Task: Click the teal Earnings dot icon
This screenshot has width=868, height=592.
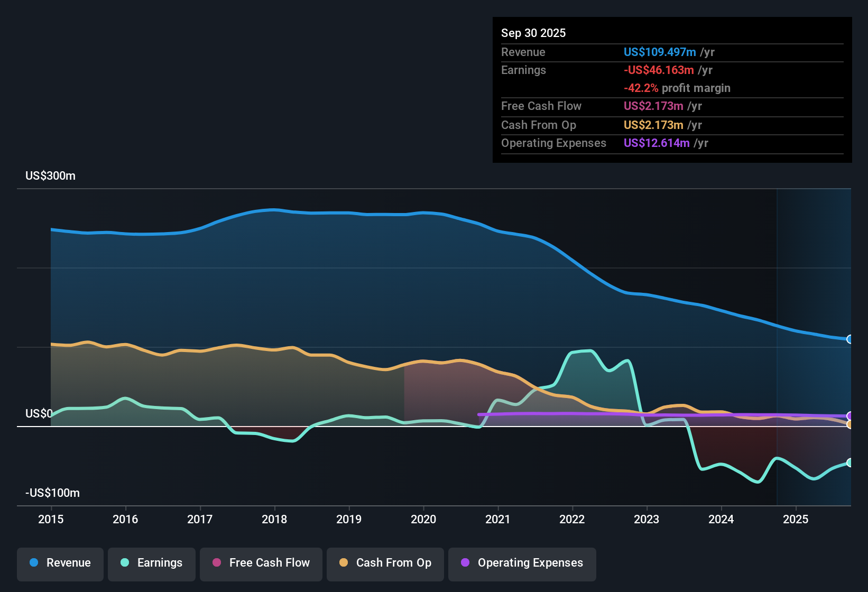Action: click(125, 563)
